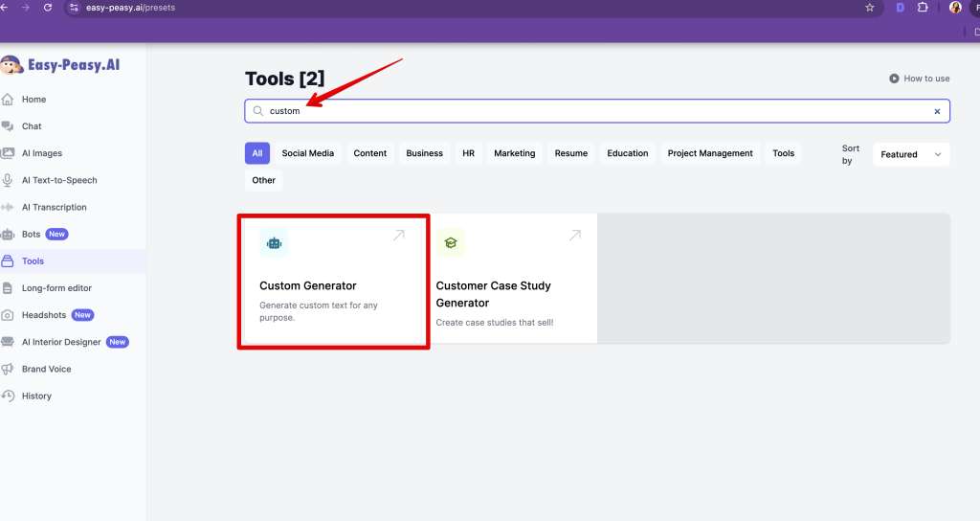Click the tools search input field

point(593,111)
